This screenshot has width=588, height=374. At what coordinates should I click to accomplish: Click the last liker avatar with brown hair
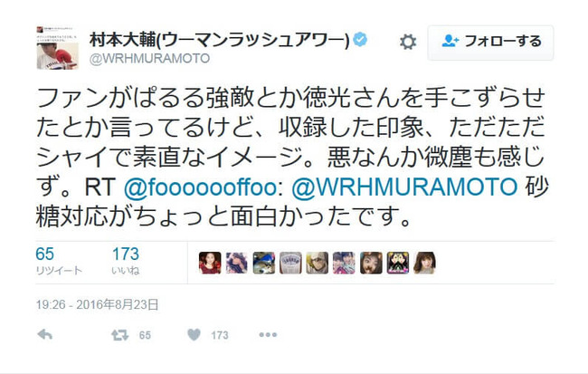click(424, 263)
